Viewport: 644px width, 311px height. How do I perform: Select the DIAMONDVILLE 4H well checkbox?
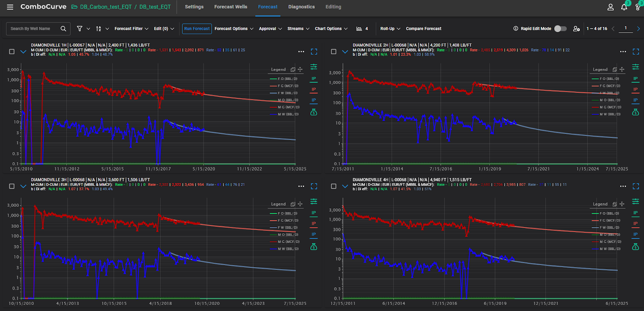click(x=333, y=186)
